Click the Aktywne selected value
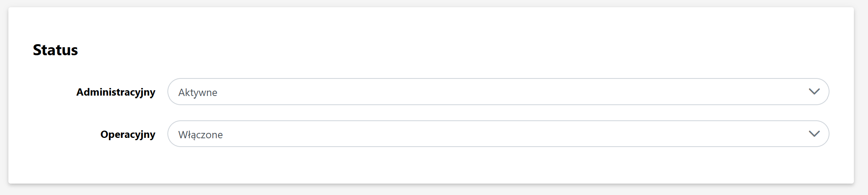 pos(198,93)
